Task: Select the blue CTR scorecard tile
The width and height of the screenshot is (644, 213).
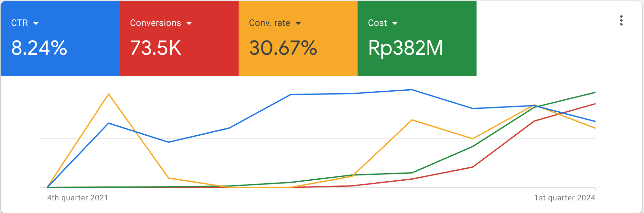Action: (60, 39)
